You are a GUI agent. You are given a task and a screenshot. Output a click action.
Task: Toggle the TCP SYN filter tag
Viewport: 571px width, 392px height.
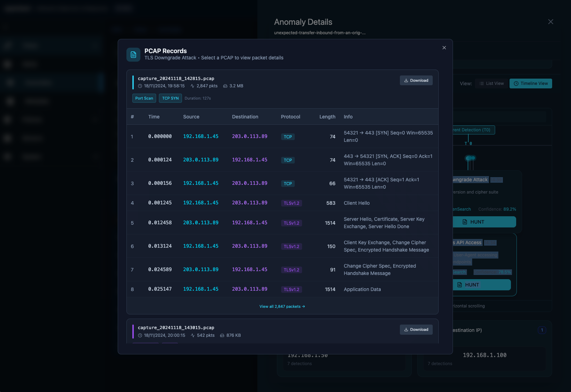click(x=170, y=98)
